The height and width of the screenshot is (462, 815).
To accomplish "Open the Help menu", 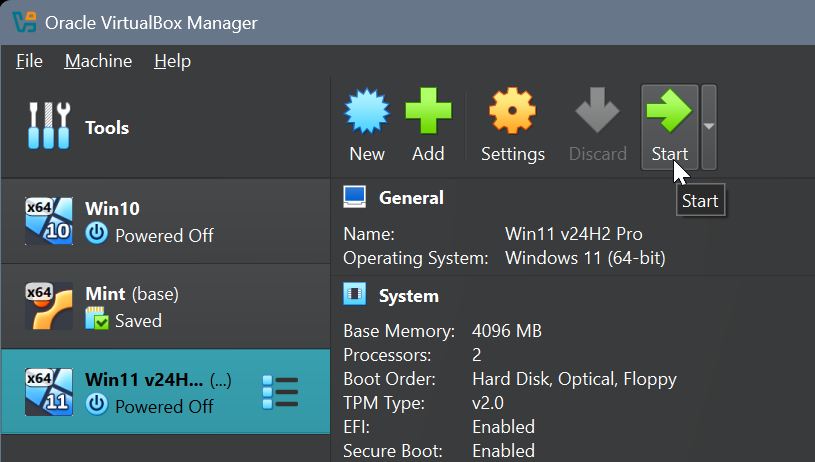I will [173, 61].
